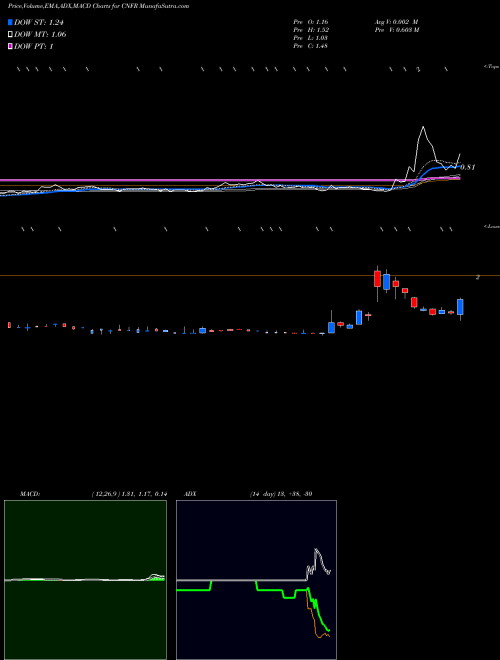Click the 'MACD:' panel heading
500x660 pixels.
(x=30, y=494)
